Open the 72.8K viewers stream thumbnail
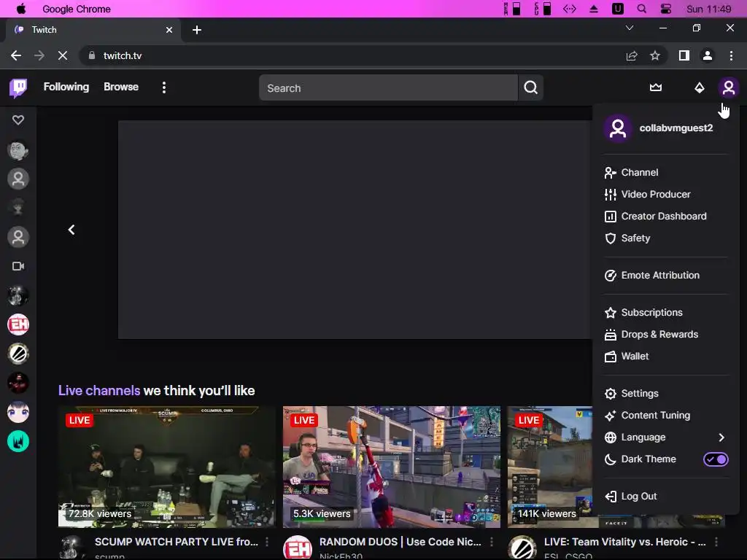Image resolution: width=747 pixels, height=560 pixels. pos(167,467)
